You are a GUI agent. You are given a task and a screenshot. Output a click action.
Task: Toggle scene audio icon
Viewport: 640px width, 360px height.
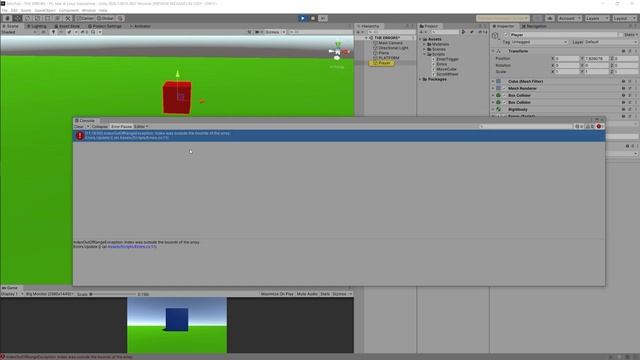click(61, 32)
